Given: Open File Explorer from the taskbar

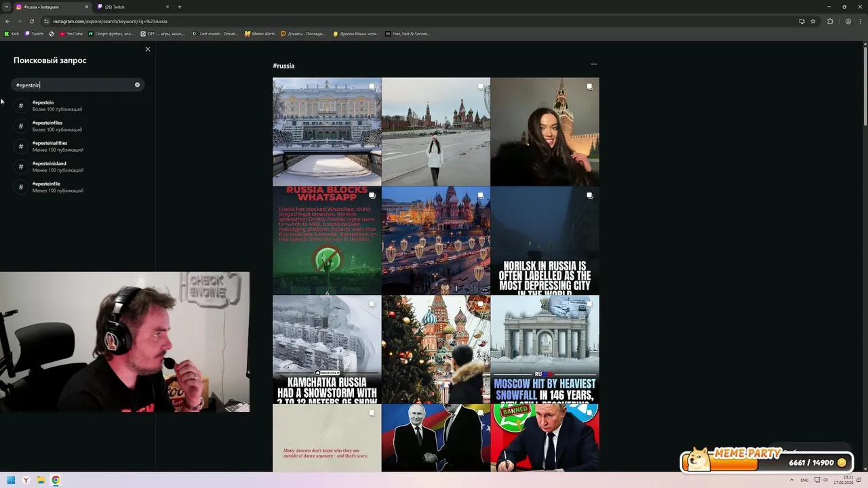Looking at the screenshot, I should click(41, 481).
